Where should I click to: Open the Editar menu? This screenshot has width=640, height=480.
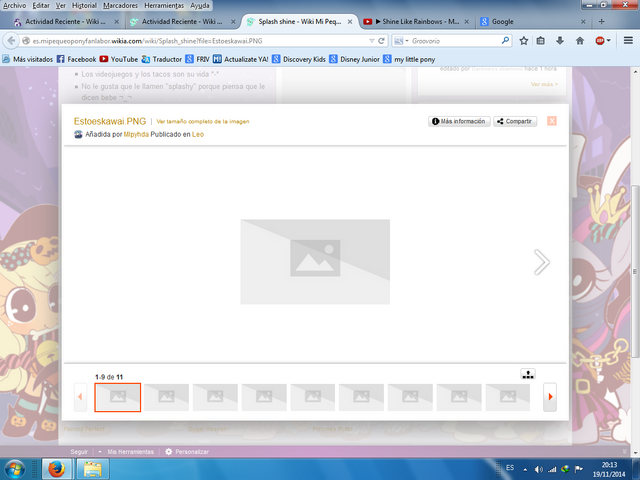point(41,5)
